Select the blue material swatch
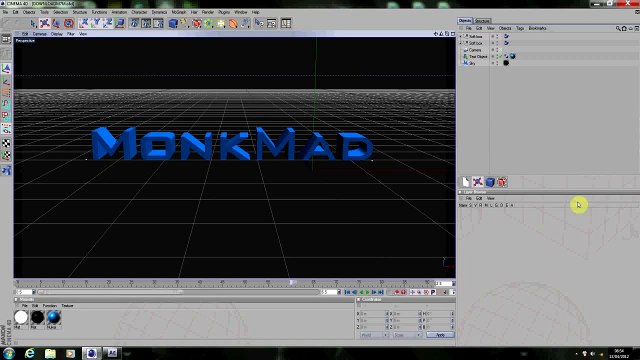640x360 pixels. coord(53,317)
